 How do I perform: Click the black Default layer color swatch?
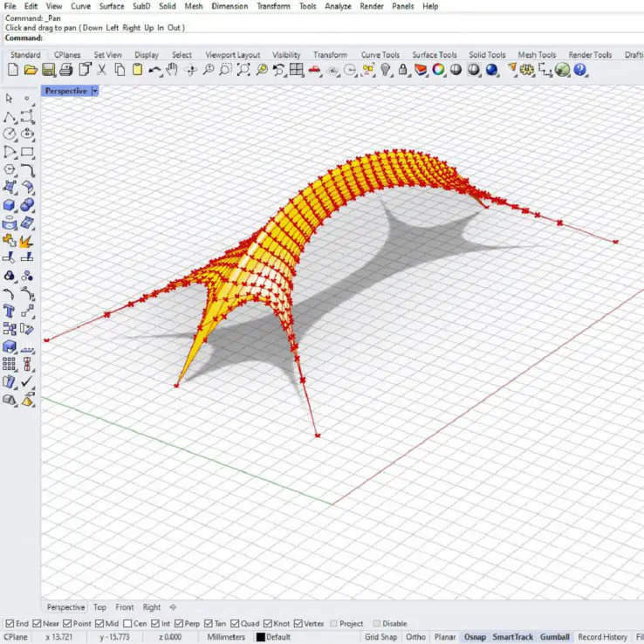(x=260, y=637)
